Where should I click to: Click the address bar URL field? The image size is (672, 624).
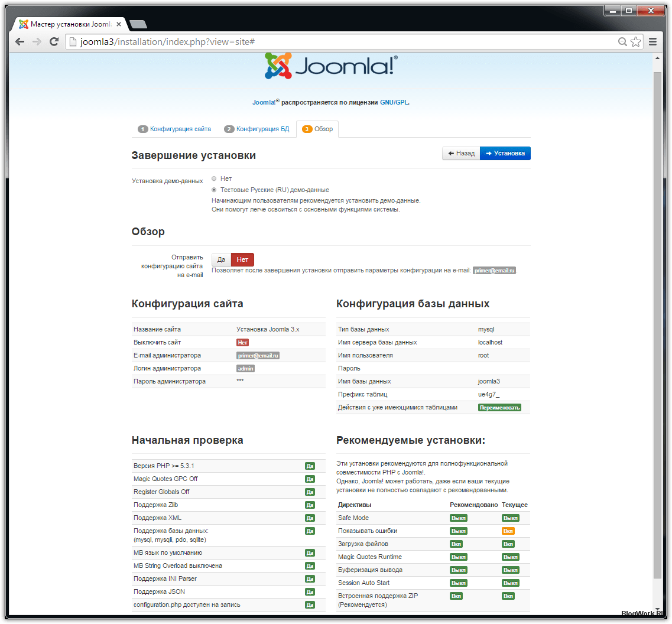click(343, 41)
